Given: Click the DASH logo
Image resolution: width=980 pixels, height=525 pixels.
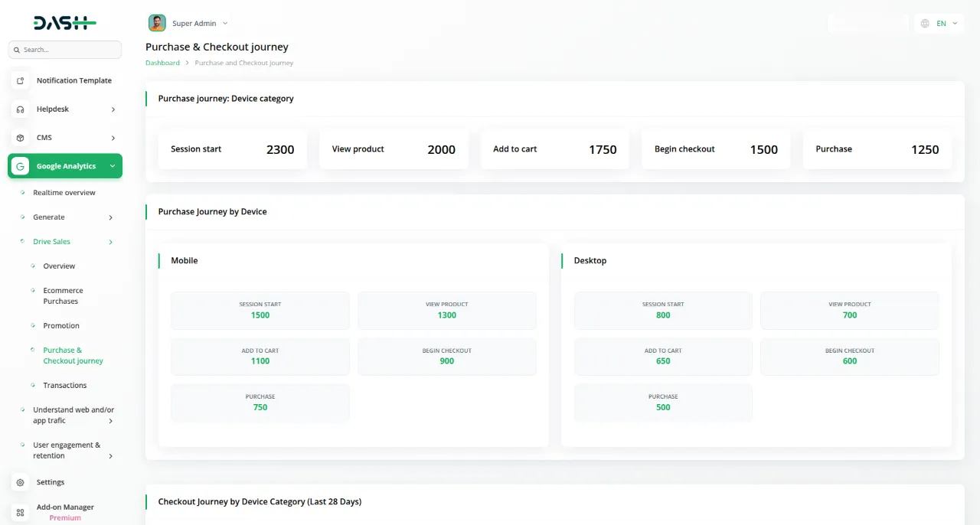Looking at the screenshot, I should tap(63, 22).
